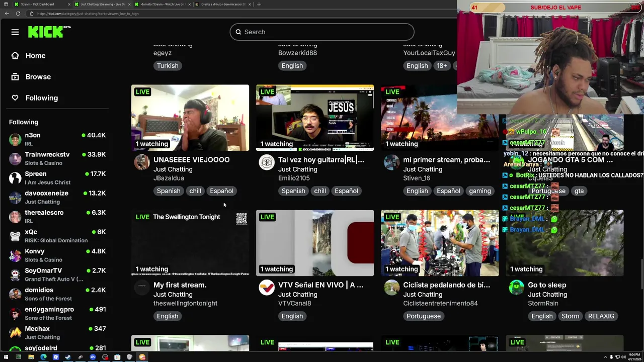
Task: Select gaming tag under Stiven_16
Action: (x=480, y=191)
